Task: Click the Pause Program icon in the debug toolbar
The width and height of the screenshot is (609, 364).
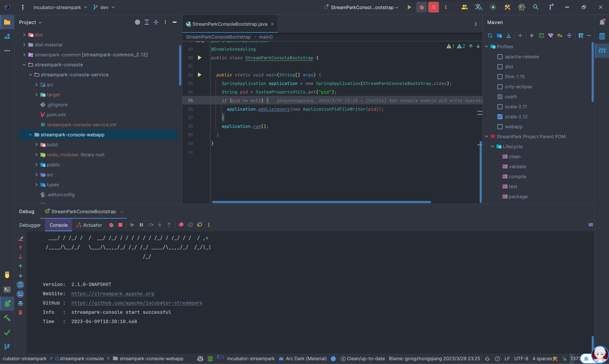Action: point(141,225)
